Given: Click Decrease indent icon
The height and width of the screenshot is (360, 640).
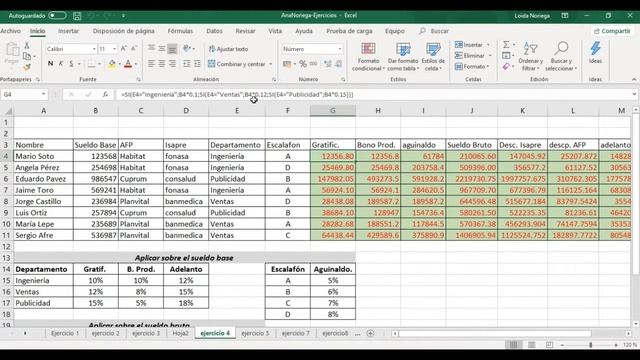Looking at the screenshot, I should click(x=187, y=64).
